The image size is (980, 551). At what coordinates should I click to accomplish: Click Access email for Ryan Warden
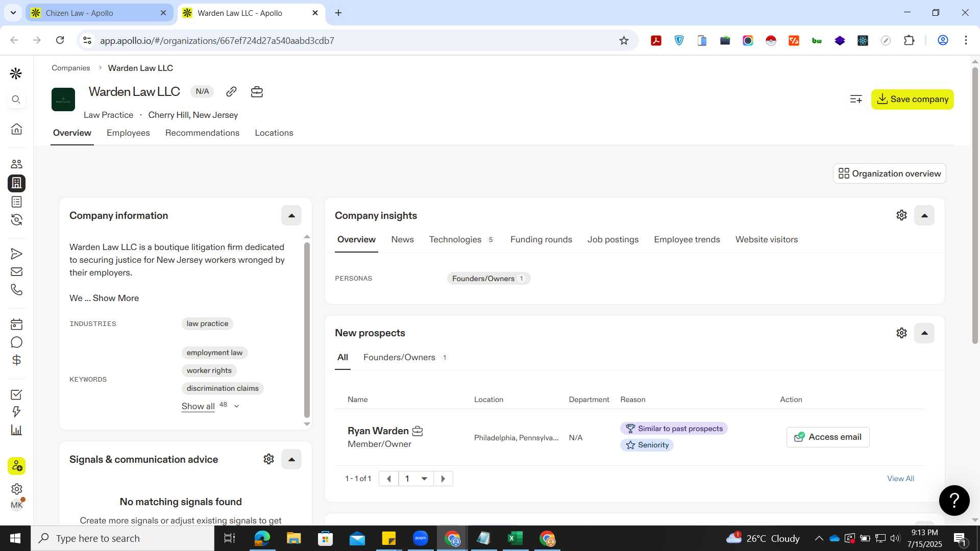coord(827,437)
